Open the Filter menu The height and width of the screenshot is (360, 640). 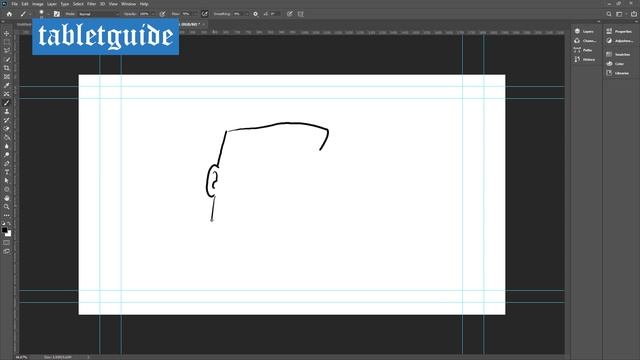92,4
